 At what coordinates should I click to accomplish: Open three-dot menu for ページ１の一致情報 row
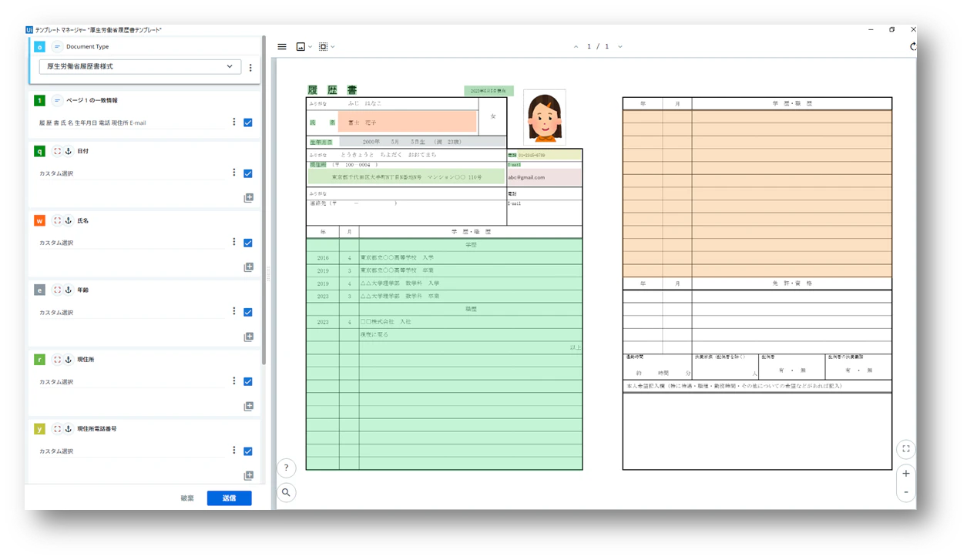234,122
